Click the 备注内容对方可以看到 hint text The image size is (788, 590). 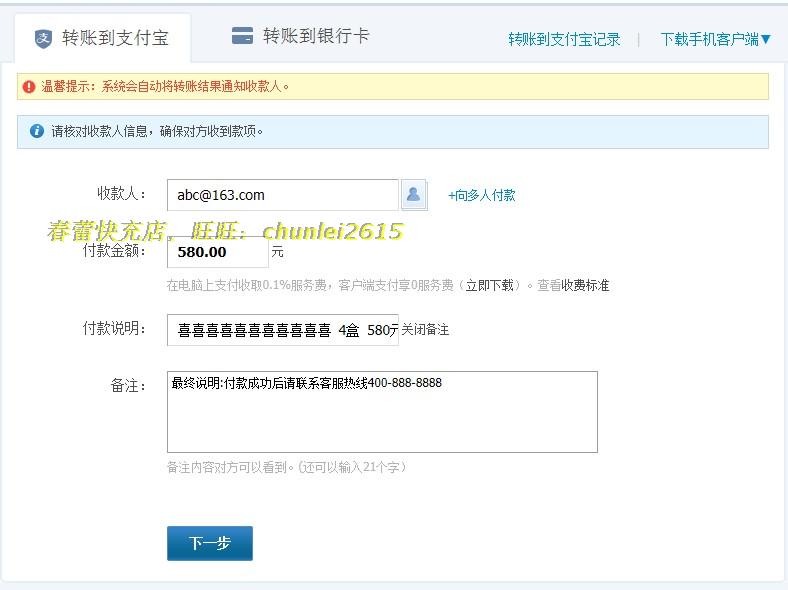[286, 467]
